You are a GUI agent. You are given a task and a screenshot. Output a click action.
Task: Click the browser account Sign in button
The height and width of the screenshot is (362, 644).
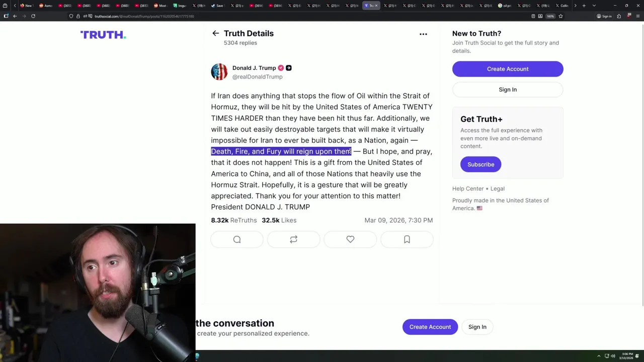[604, 16]
